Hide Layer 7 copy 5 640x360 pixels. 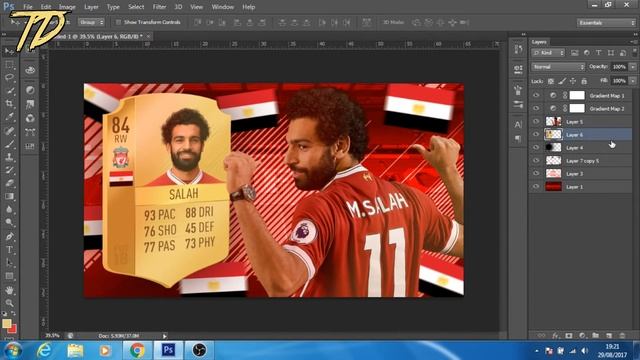[536, 160]
